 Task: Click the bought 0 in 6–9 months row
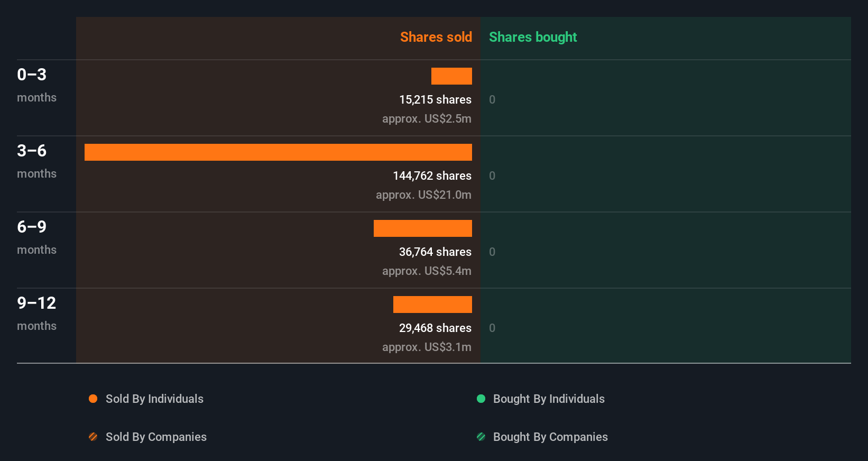point(492,252)
